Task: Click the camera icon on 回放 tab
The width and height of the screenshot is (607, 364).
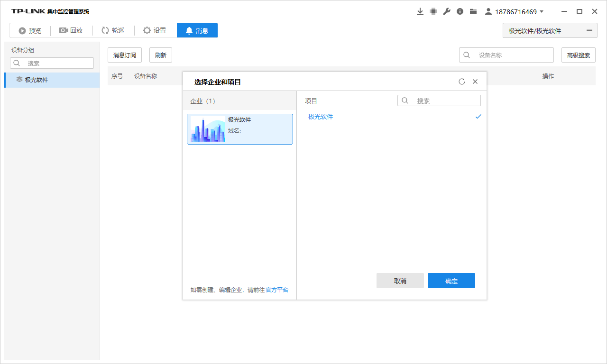Action: pos(64,30)
